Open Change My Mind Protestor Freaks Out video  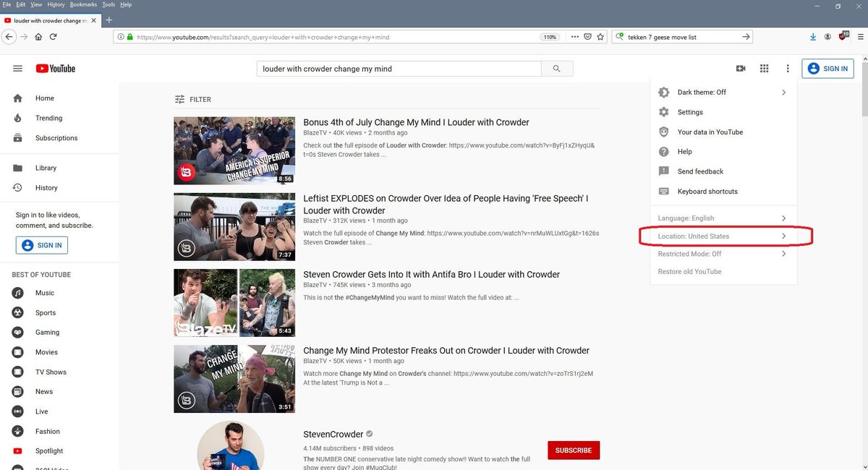pyautogui.click(x=446, y=351)
